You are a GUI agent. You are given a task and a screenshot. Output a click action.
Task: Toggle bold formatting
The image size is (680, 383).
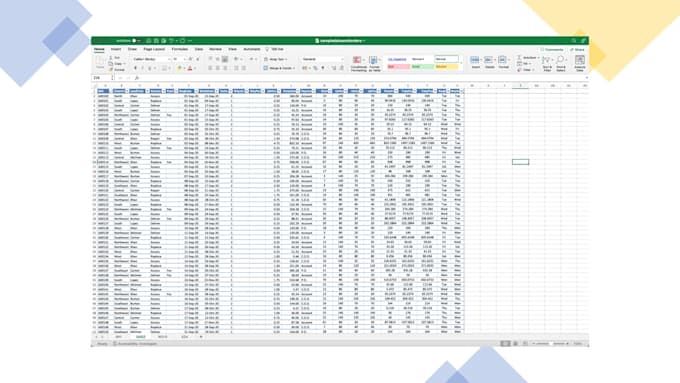(x=135, y=69)
